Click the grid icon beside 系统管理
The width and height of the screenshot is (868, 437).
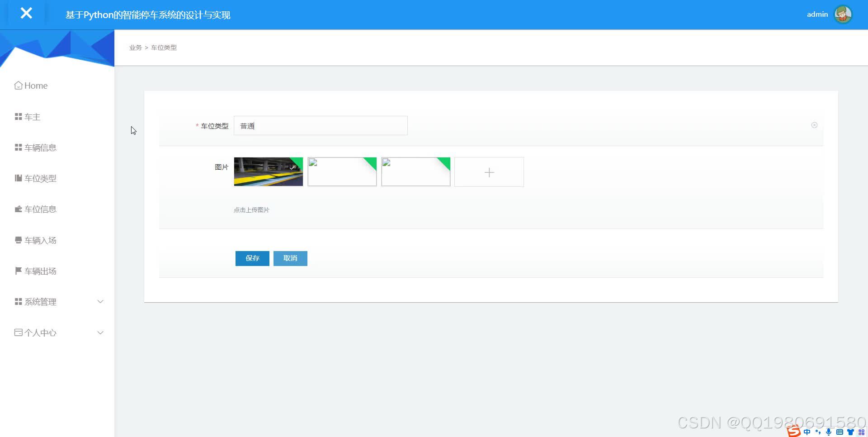click(x=18, y=301)
